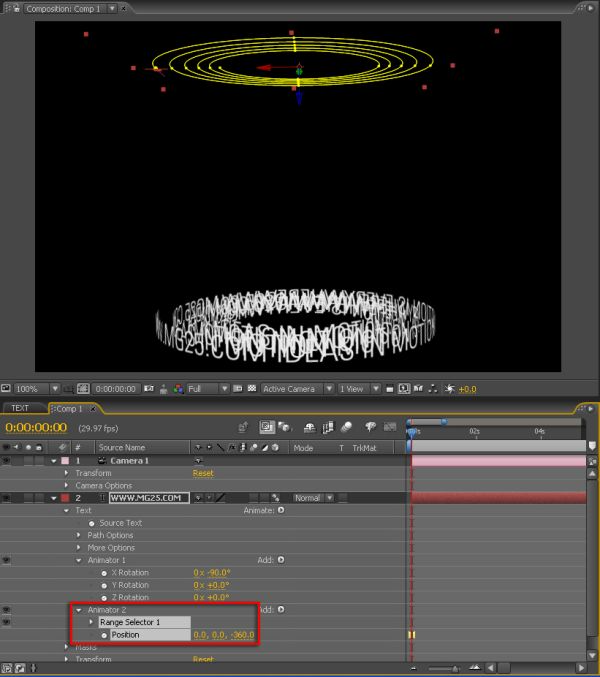The height and width of the screenshot is (677, 600).
Task: Hide the WWW.MG25.COM text layer
Action: (6, 498)
